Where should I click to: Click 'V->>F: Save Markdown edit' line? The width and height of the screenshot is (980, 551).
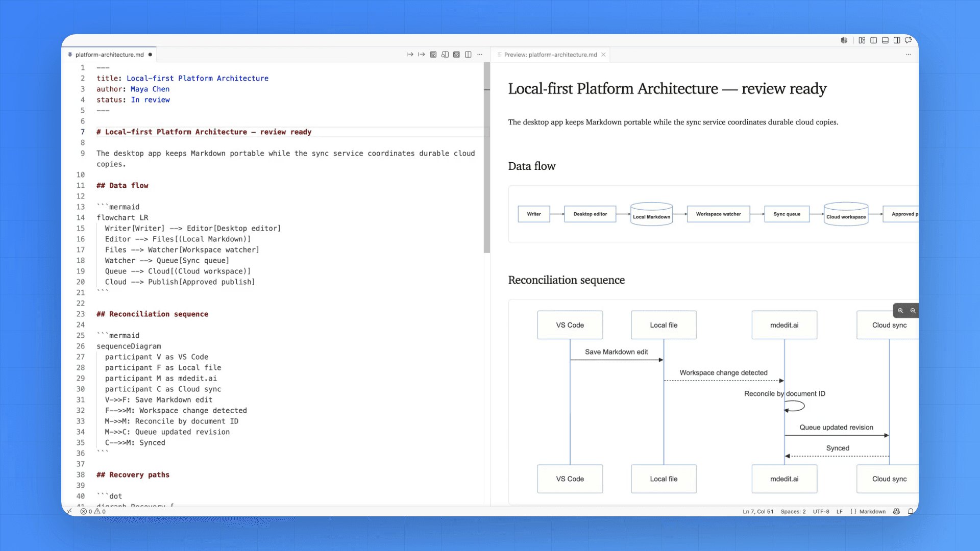pyautogui.click(x=158, y=399)
